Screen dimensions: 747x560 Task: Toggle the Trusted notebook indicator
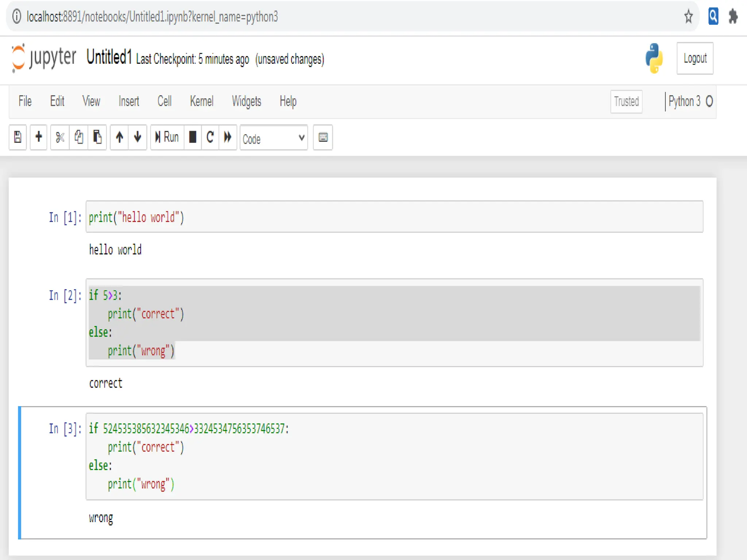626,101
